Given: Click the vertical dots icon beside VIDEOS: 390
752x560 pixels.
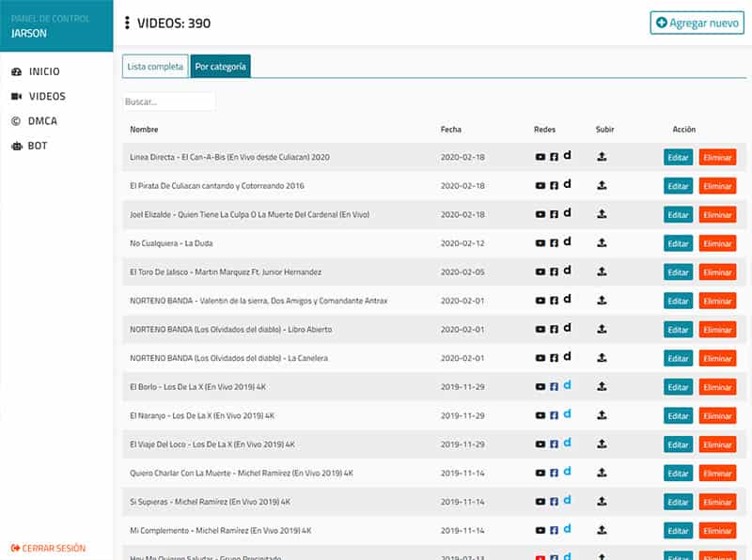Looking at the screenshot, I should pyautogui.click(x=127, y=22).
